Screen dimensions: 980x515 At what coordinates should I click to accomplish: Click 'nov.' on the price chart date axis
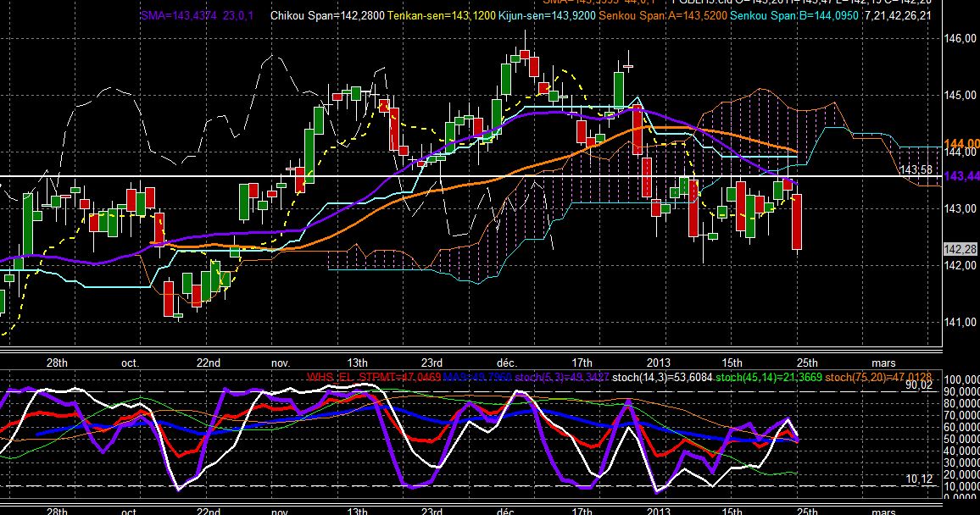click(x=281, y=363)
